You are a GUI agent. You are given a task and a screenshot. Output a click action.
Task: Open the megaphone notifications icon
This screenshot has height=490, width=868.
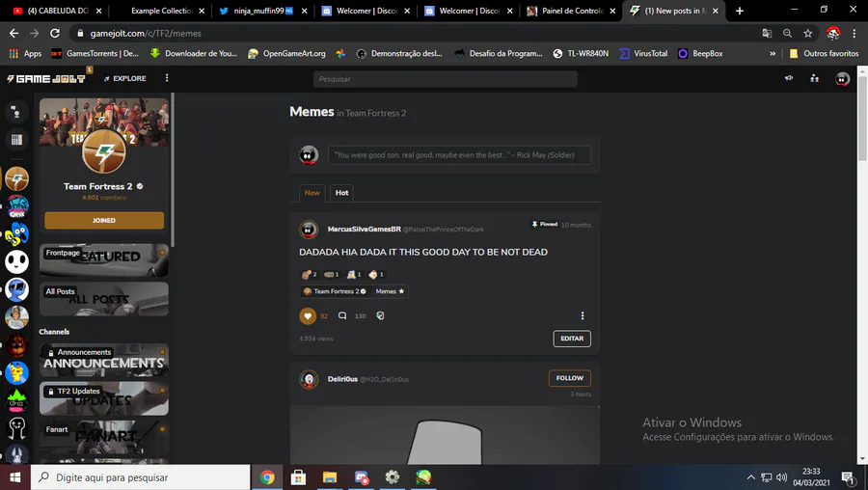pyautogui.click(x=789, y=79)
